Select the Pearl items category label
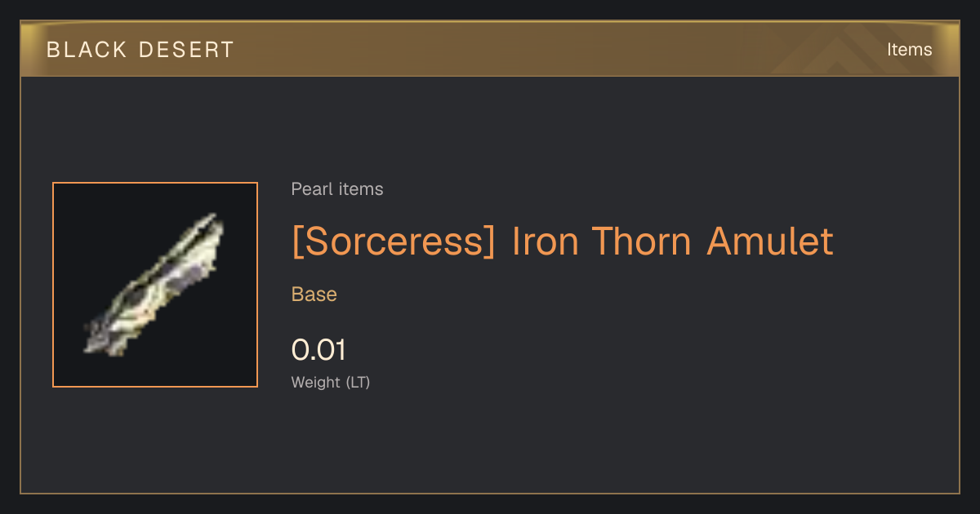The image size is (980, 514). point(337,189)
